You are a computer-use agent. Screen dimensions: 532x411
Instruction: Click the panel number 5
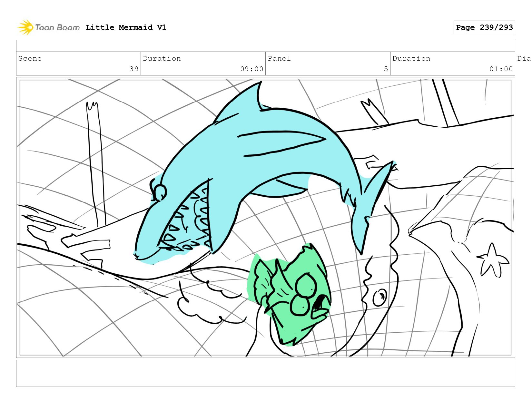point(386,69)
